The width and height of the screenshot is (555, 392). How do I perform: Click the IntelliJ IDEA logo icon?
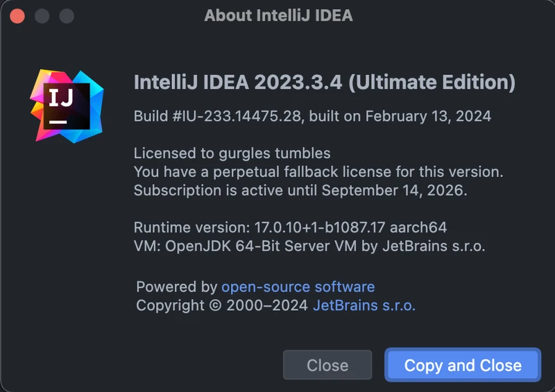[67, 106]
